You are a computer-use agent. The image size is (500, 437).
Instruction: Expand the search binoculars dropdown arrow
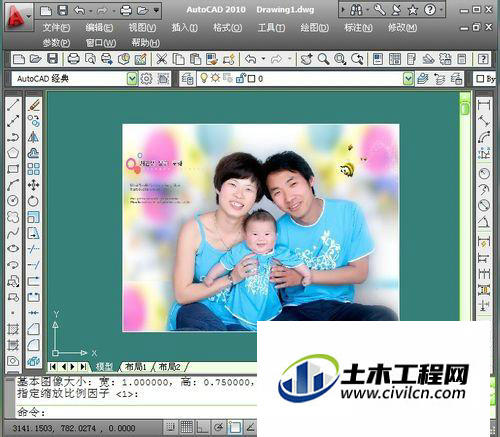tap(367, 10)
